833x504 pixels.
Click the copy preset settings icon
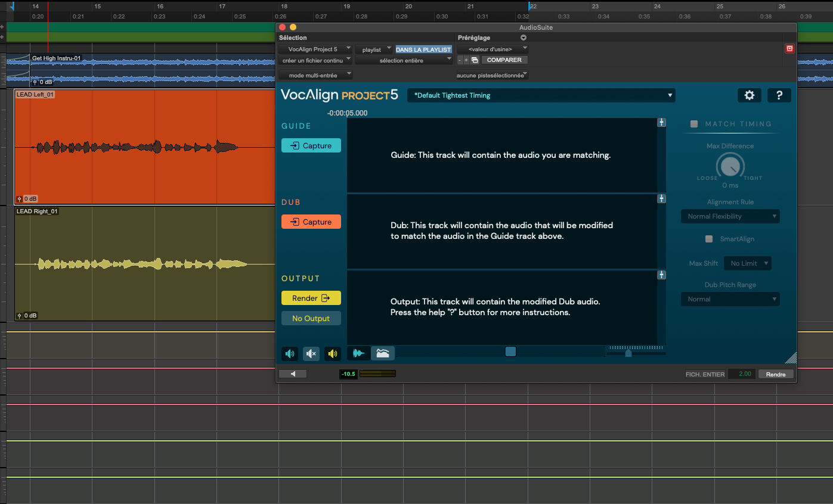click(475, 60)
